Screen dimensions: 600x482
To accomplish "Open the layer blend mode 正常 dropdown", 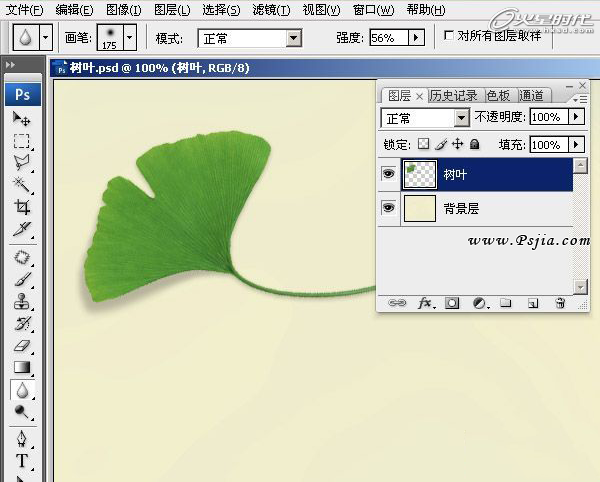I will 461,118.
